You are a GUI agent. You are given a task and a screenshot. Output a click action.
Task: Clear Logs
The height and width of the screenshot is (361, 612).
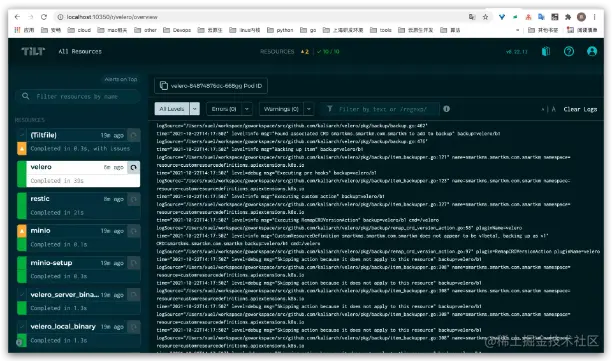pos(580,109)
